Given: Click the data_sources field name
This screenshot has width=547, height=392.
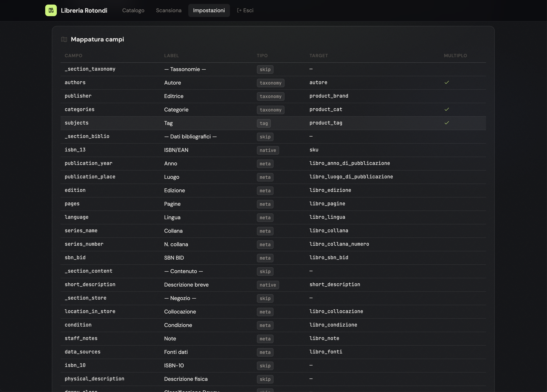Looking at the screenshot, I should click(x=83, y=352).
